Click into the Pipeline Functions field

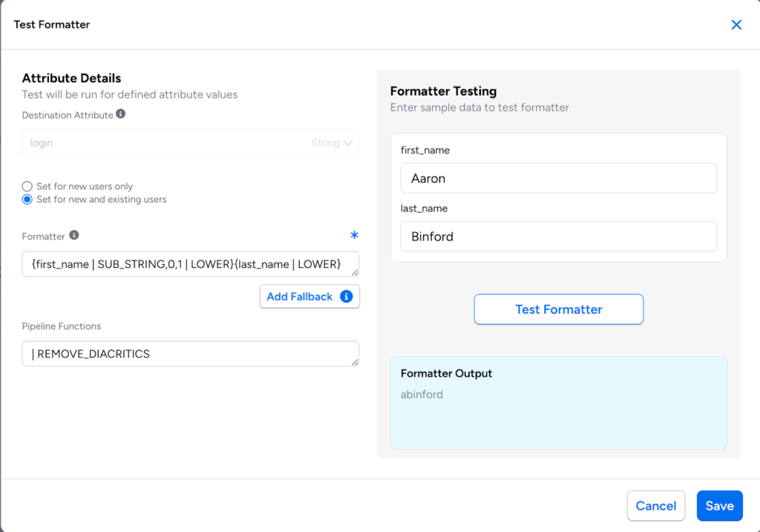(x=186, y=354)
